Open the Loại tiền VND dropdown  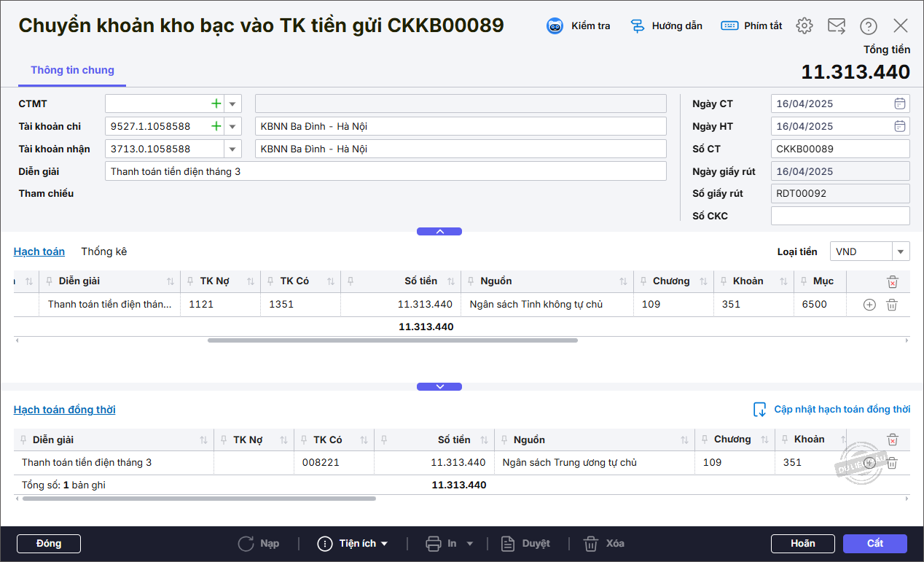[901, 251]
